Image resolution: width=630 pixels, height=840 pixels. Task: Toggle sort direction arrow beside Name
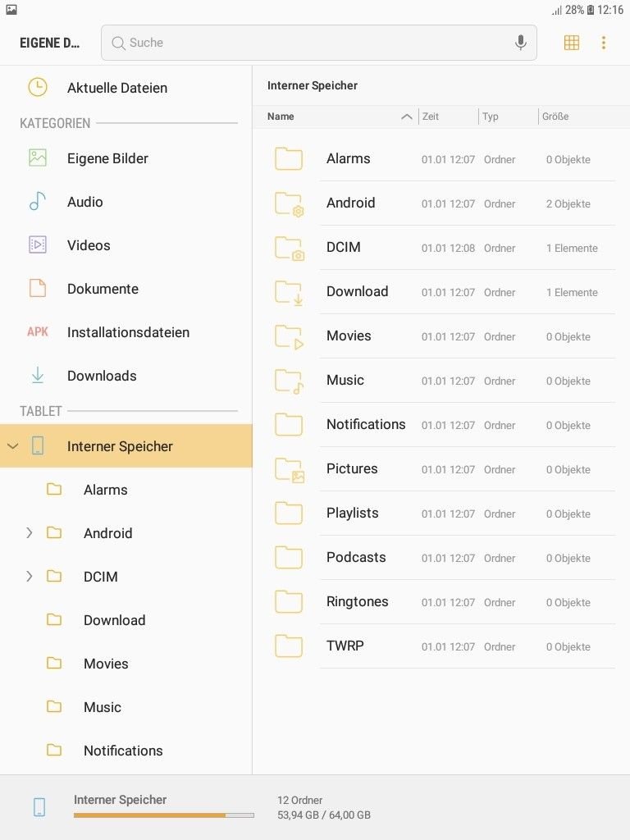[407, 116]
